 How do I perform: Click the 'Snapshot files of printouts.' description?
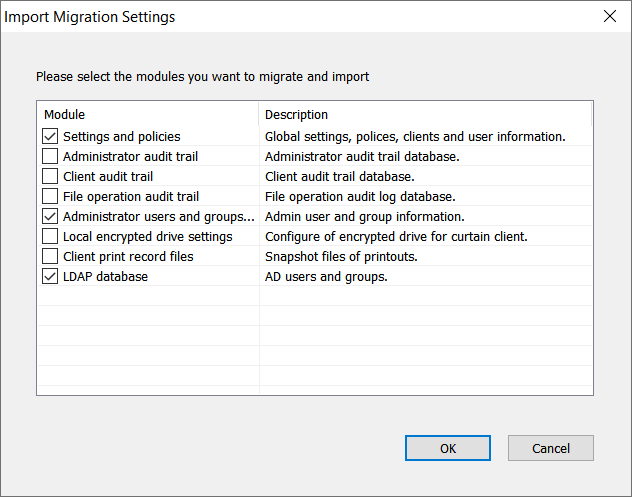click(342, 256)
